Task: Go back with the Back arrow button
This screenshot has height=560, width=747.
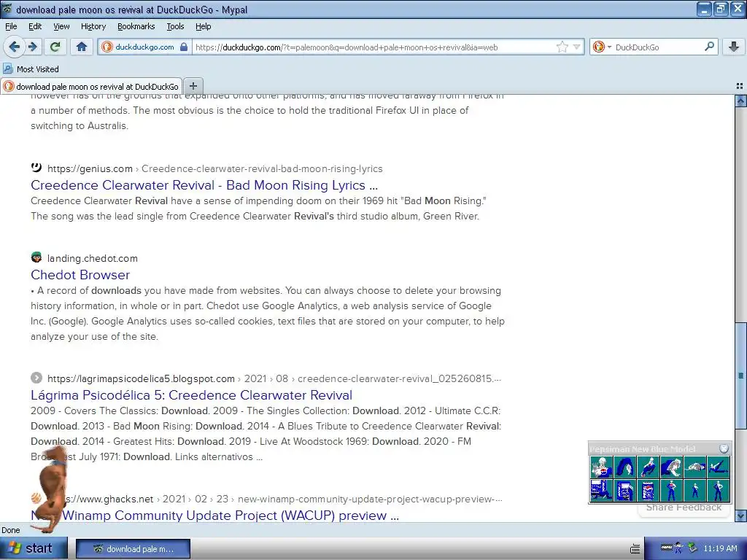Action: click(x=14, y=47)
